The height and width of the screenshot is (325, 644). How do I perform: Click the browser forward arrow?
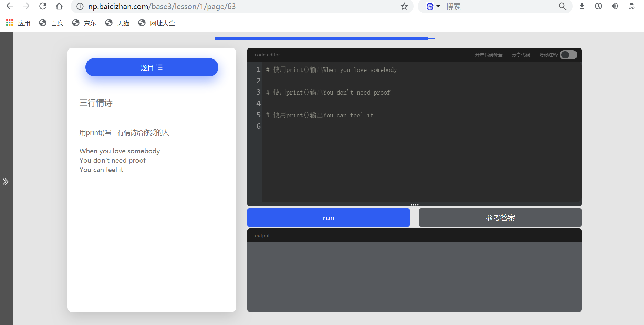click(x=26, y=6)
